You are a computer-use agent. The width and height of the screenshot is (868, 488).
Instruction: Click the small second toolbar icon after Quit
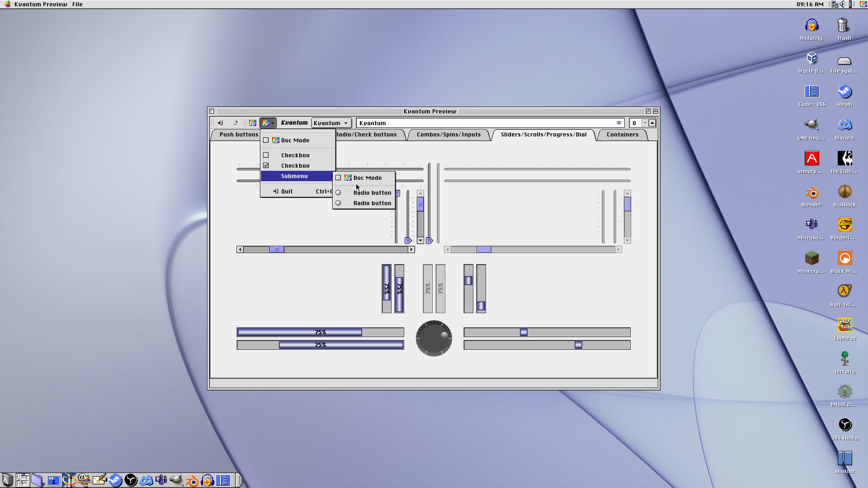point(236,123)
